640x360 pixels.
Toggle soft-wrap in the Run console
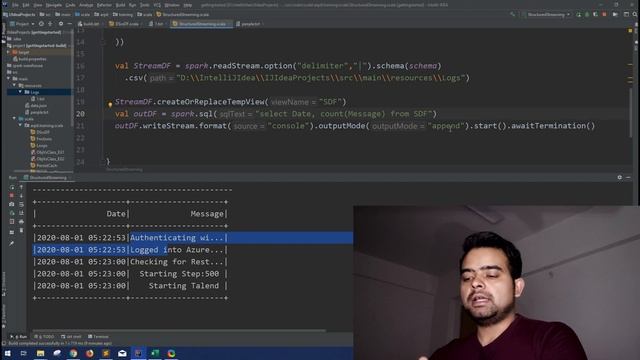click(x=22, y=204)
